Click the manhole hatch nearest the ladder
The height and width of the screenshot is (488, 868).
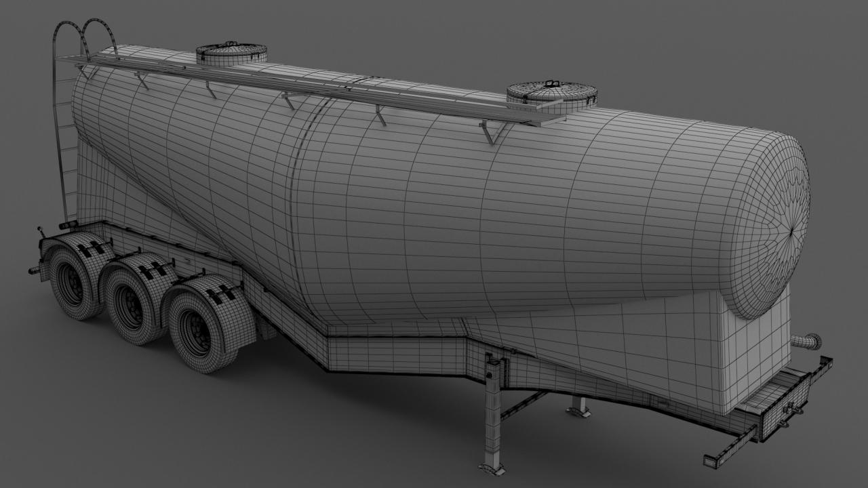coord(231,53)
